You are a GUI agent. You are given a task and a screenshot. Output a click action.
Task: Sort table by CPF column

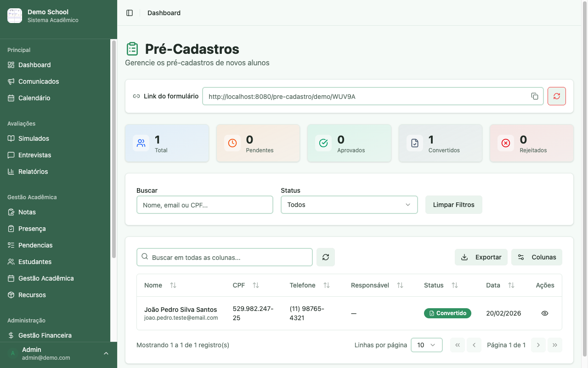point(256,285)
